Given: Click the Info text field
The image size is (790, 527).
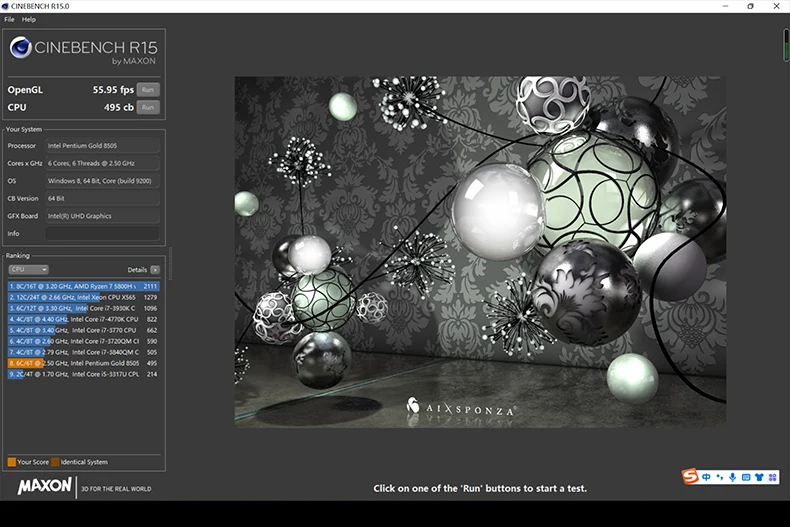Looking at the screenshot, I should 102,234.
